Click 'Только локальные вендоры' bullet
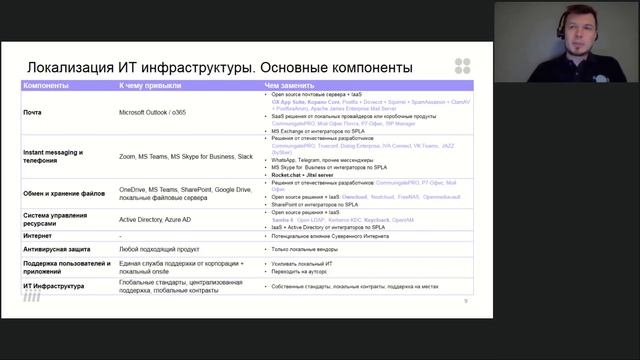Image resolution: width=640 pixels, height=360 pixels. tap(304, 249)
